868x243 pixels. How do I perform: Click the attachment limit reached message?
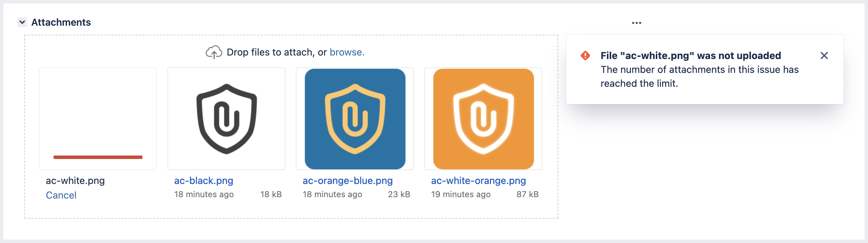[699, 76]
